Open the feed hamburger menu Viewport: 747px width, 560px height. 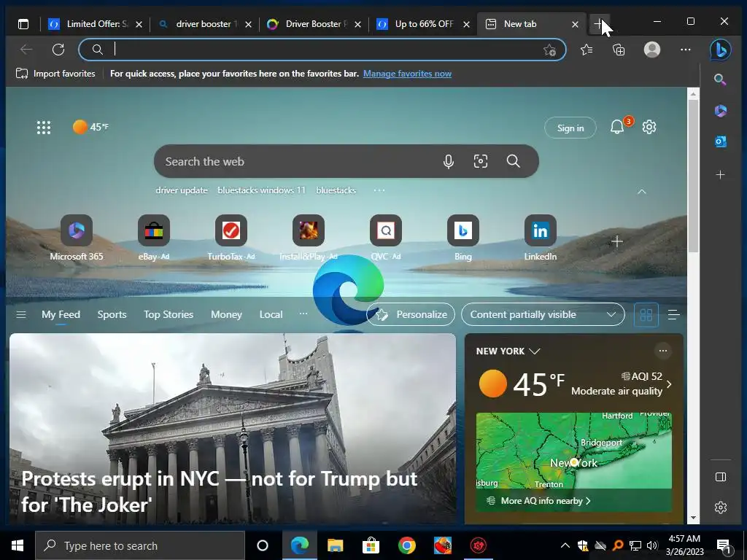21,315
